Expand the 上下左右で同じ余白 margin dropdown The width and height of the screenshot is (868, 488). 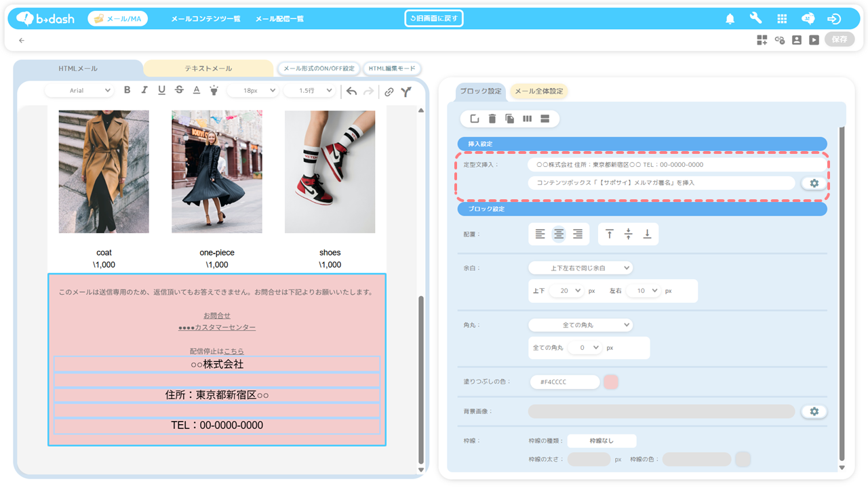tap(580, 268)
